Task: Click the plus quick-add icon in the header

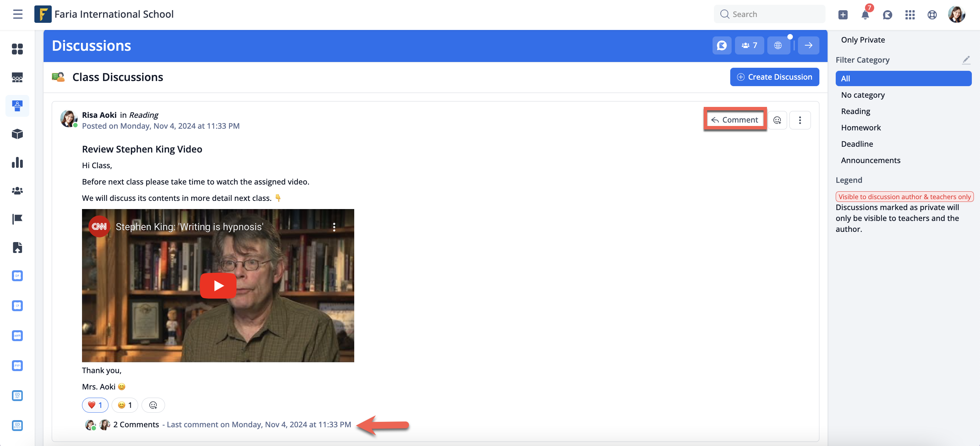Action: pos(843,15)
